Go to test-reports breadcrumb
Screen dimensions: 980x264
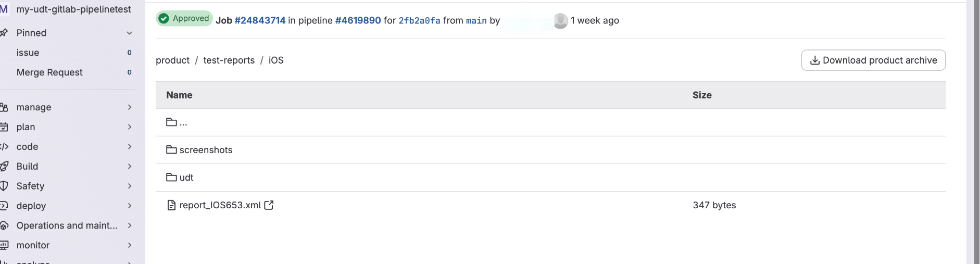(x=229, y=60)
